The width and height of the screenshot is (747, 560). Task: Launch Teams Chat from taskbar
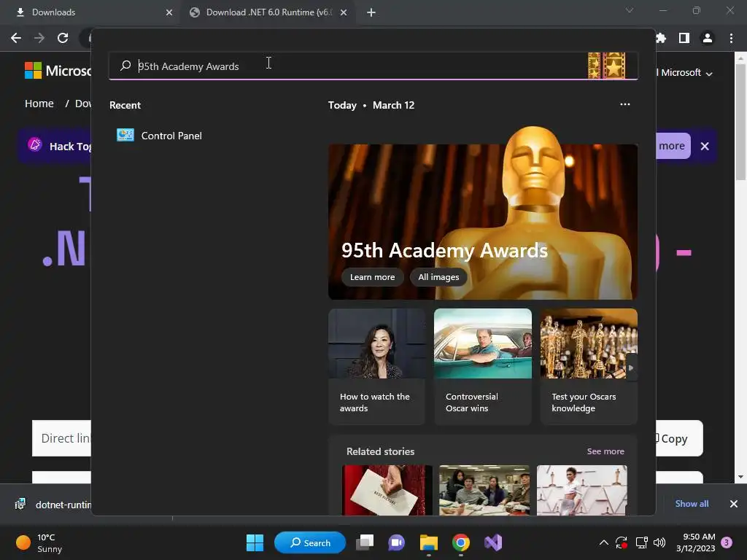pyautogui.click(x=396, y=542)
